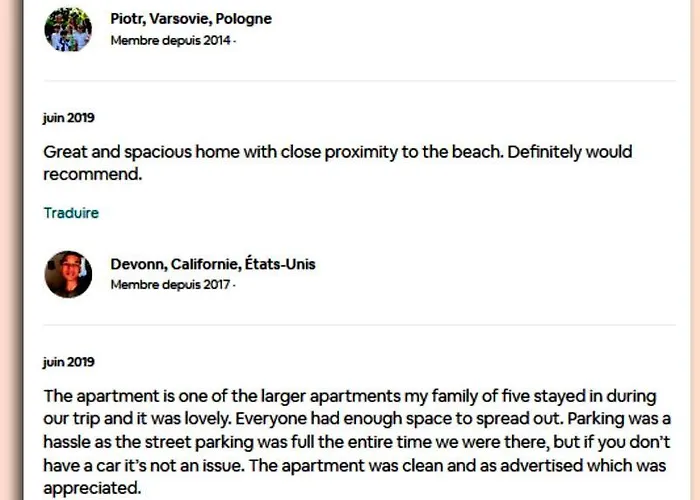700x500 pixels.
Task: Click the "Membre depuis 2017" text
Action: click(x=171, y=285)
